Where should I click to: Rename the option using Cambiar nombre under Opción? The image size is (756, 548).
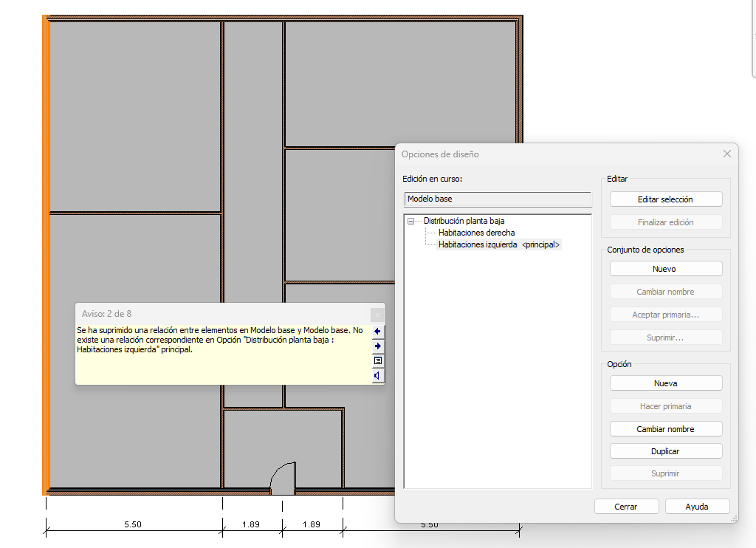click(665, 429)
